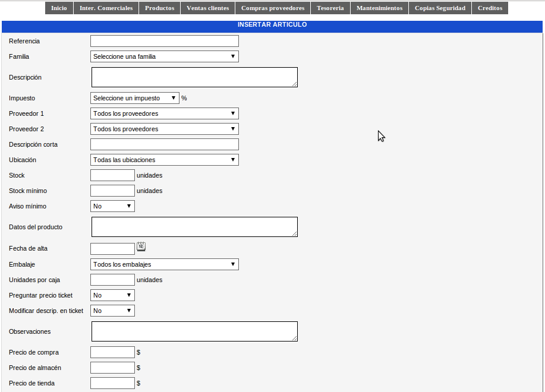
Task: Go to the Tesoreria section
Action: click(330, 8)
